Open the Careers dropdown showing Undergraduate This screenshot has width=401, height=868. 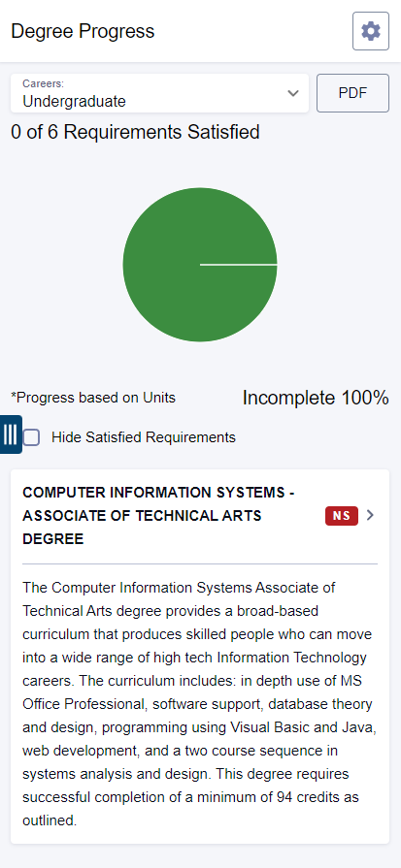pyautogui.click(x=159, y=93)
